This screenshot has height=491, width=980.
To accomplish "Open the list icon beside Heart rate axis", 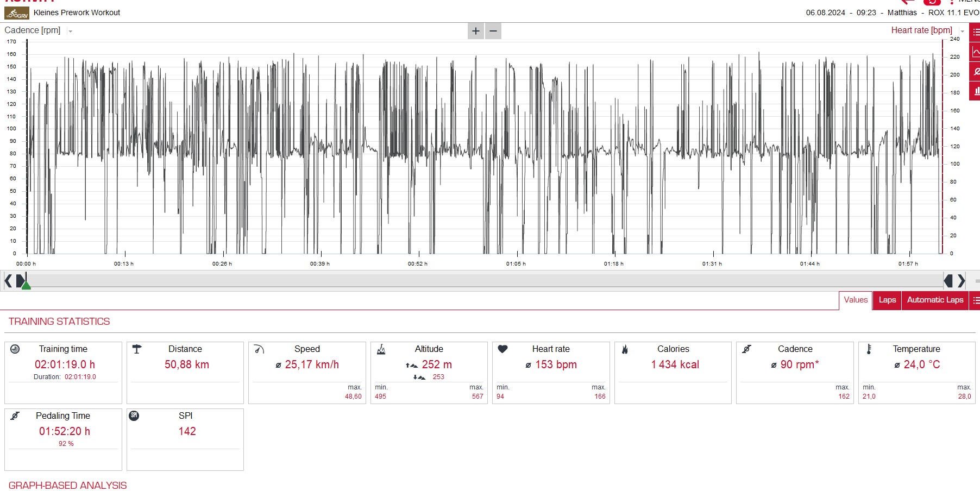I will tap(976, 32).
